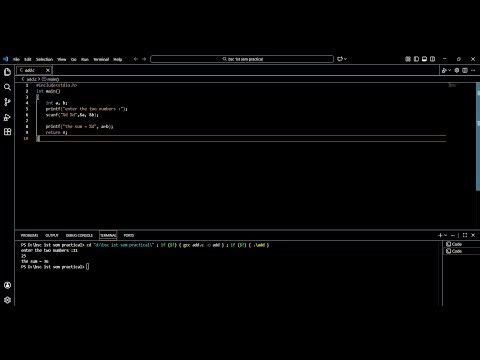480x360 pixels.
Task: Create a new terminal with plus icon
Action: tap(440, 235)
